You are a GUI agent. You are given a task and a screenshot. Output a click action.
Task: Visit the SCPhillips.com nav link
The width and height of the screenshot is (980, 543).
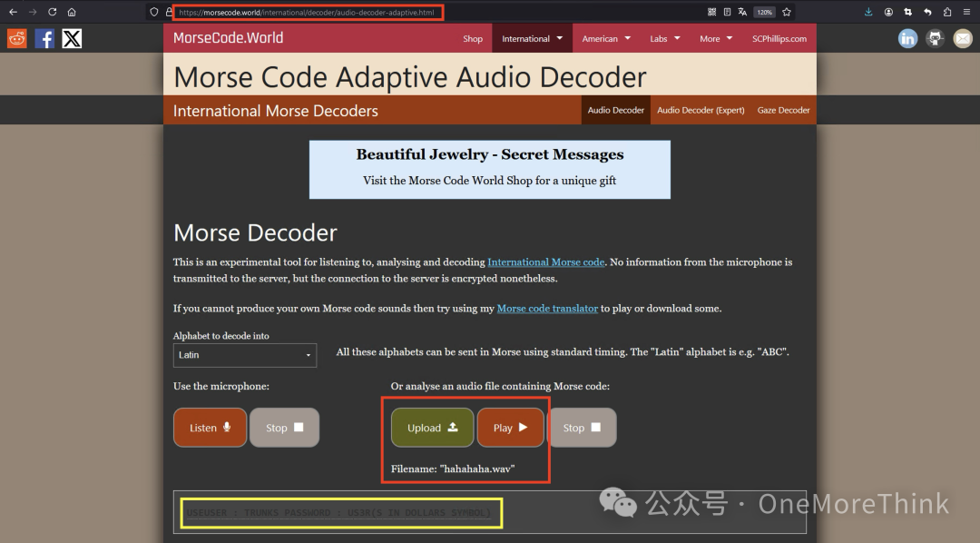click(779, 39)
